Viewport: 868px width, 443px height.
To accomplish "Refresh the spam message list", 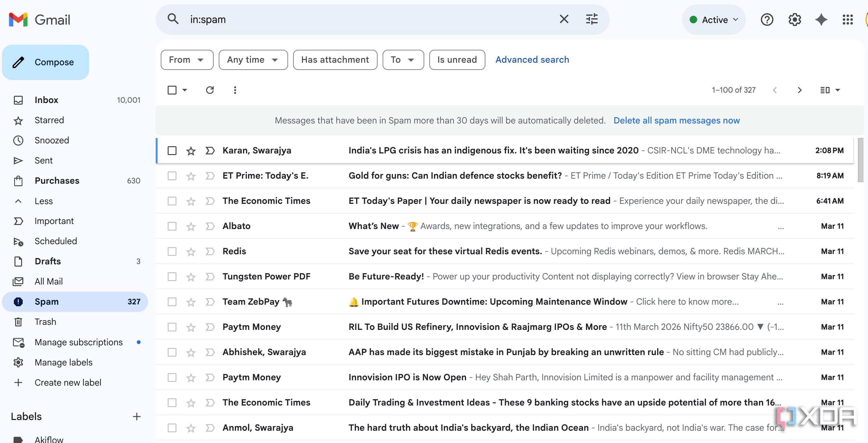I will [x=210, y=90].
